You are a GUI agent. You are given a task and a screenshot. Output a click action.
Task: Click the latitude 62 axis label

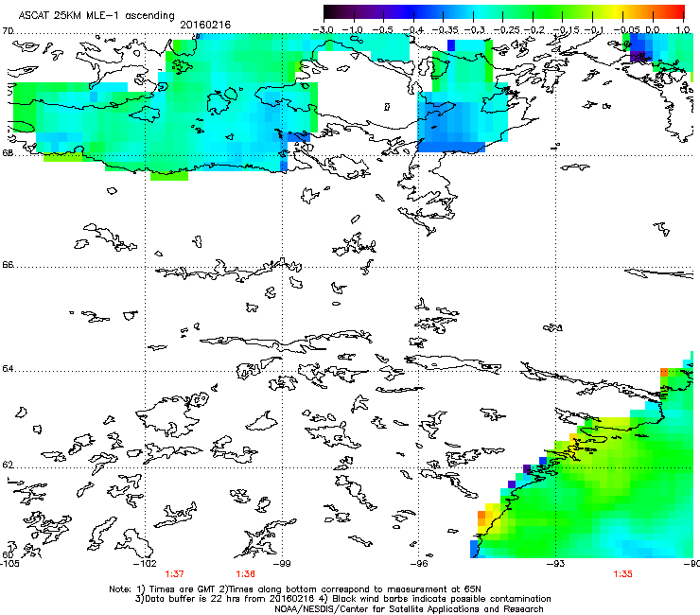8,465
